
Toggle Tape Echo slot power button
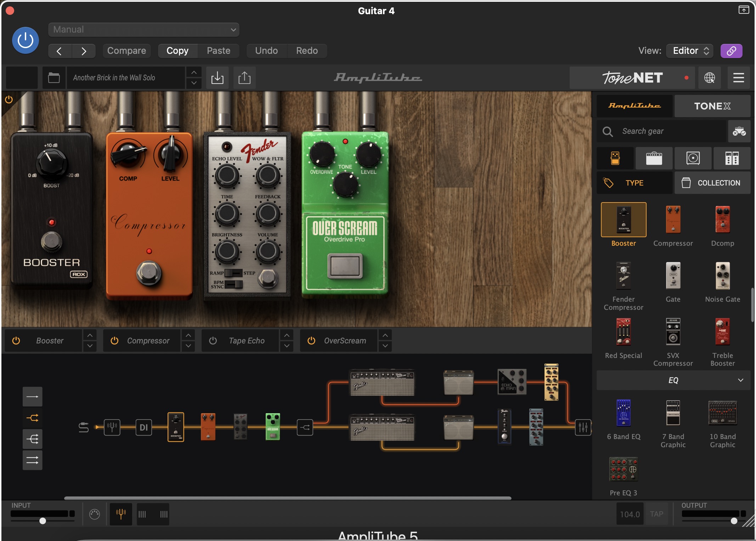213,341
